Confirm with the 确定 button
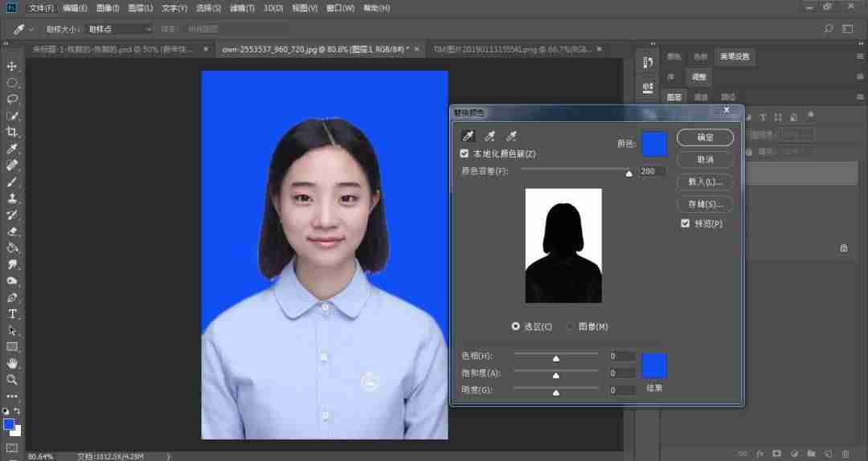This screenshot has height=461, width=868. click(x=706, y=138)
